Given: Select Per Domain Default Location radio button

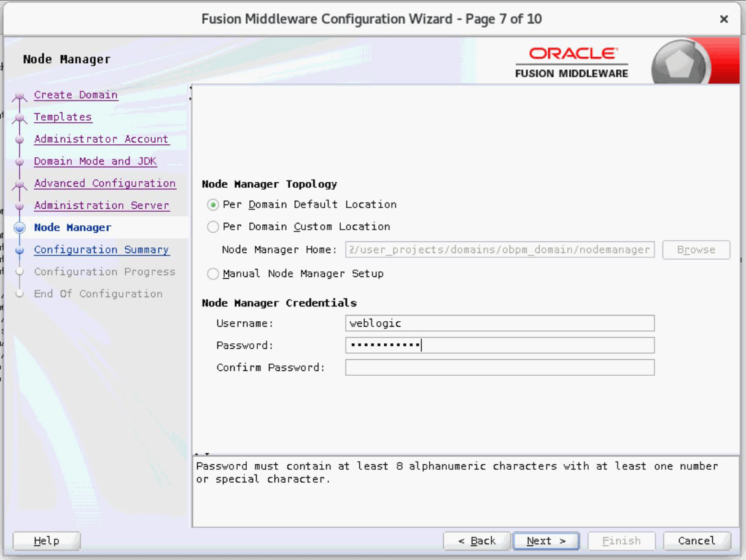Looking at the screenshot, I should 213,204.
